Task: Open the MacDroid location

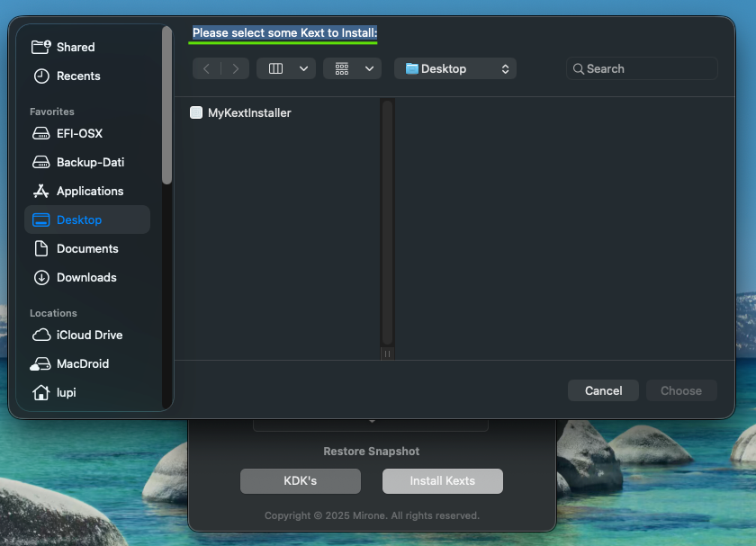Action: tap(87, 363)
